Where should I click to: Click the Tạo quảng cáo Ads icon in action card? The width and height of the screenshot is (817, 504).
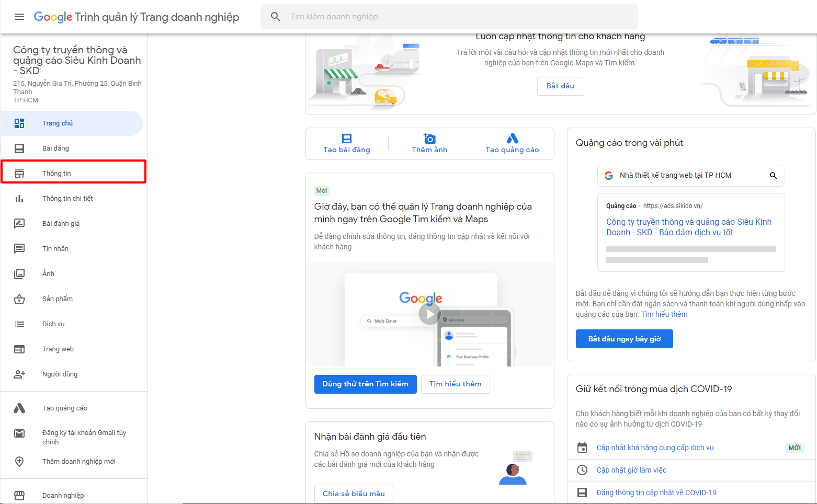(513, 139)
